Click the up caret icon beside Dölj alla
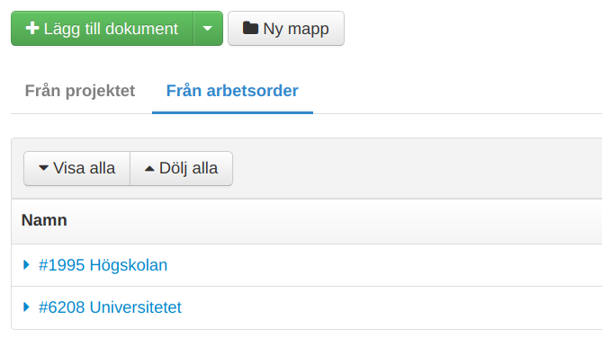Screen dimensions: 602x364 (149, 169)
